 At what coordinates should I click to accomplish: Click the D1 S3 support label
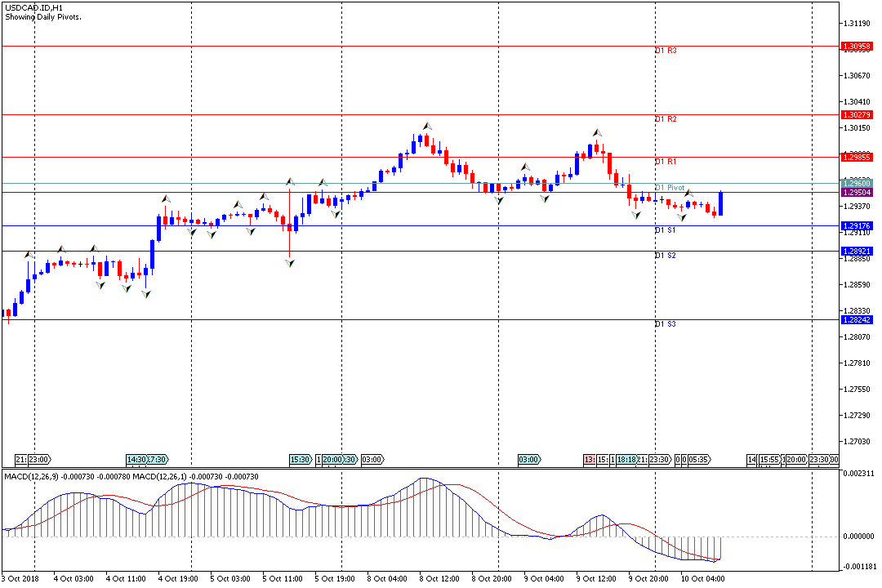666,324
